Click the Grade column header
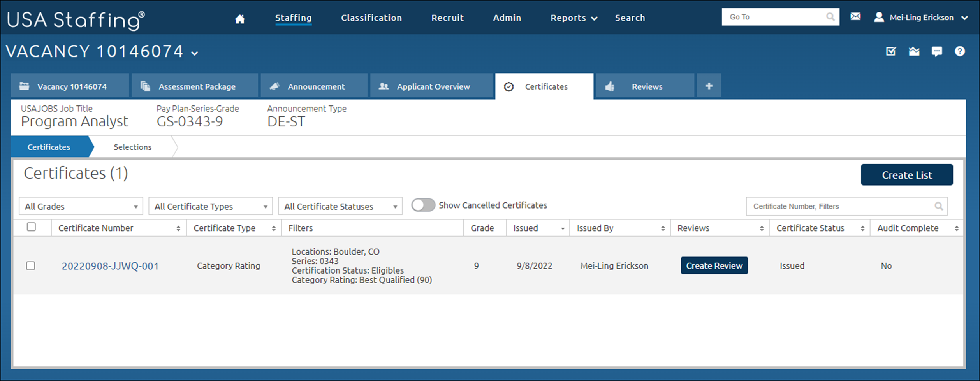Screen dimensions: 980x381 [x=482, y=228]
